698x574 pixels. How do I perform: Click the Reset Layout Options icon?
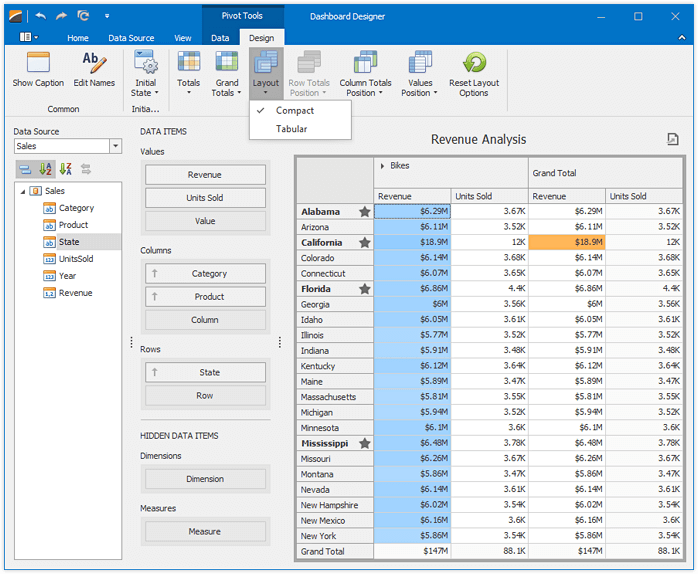(x=473, y=63)
